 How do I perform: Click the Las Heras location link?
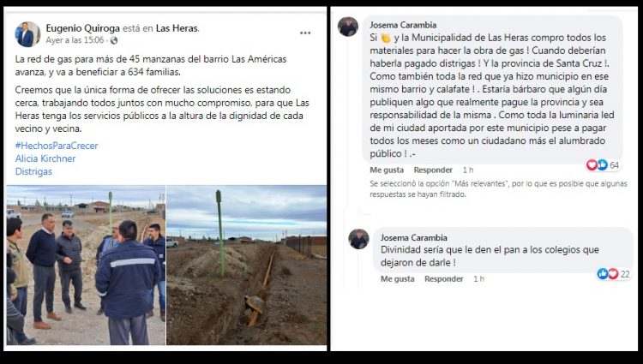[177, 28]
